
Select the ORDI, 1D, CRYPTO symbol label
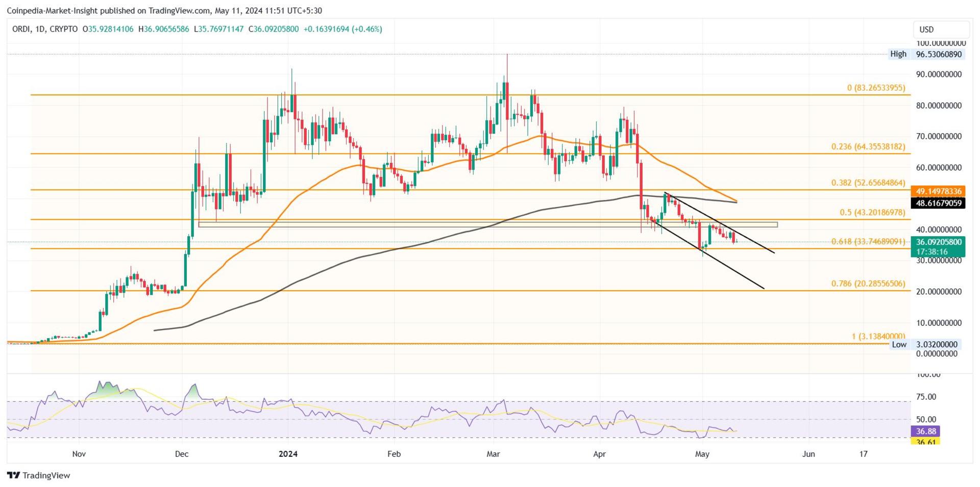[45, 30]
